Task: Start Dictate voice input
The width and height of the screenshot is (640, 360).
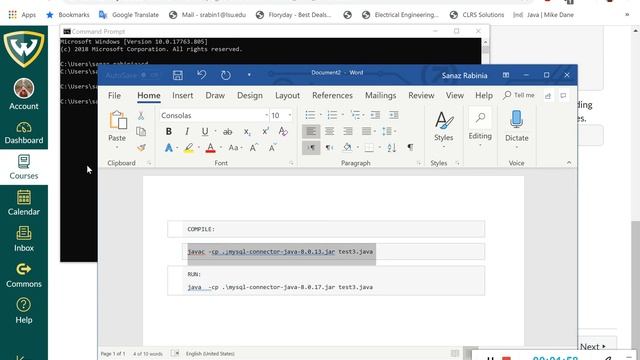Action: click(517, 129)
